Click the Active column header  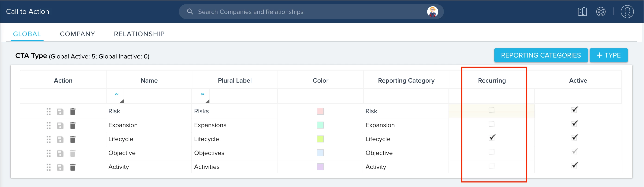[578, 81]
